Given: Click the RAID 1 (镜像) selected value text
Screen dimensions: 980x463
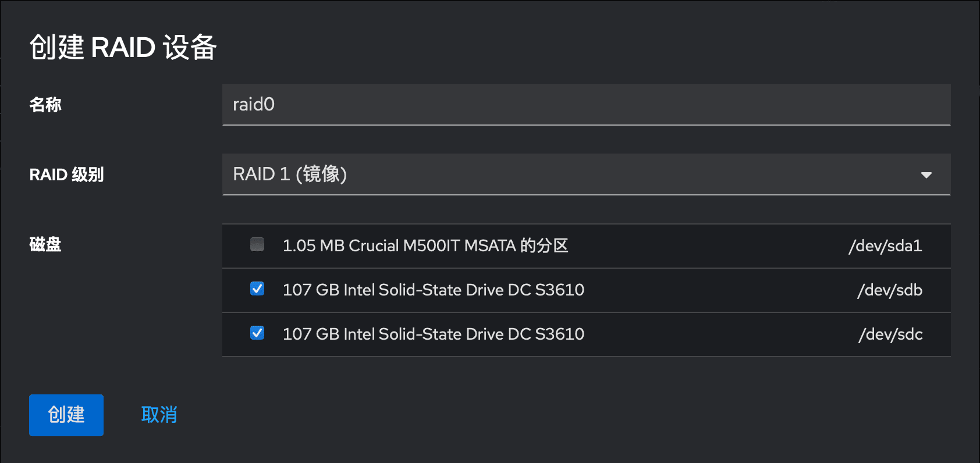Looking at the screenshot, I should coord(290,174).
